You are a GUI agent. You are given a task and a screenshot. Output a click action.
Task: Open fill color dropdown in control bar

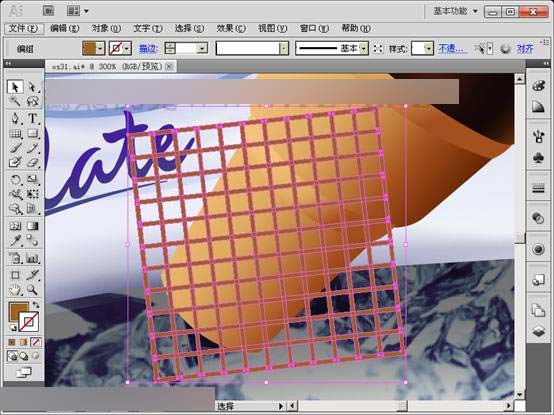101,48
